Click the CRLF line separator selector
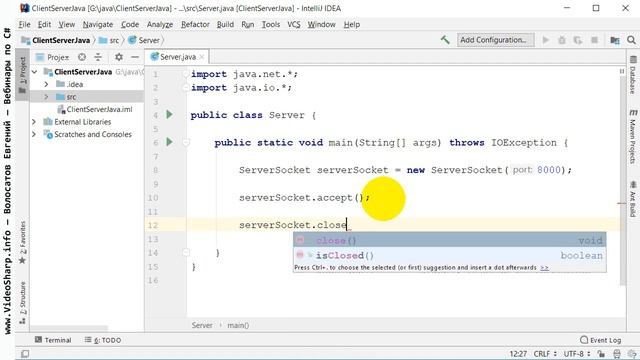This screenshot has width=640, height=360. coord(545,353)
